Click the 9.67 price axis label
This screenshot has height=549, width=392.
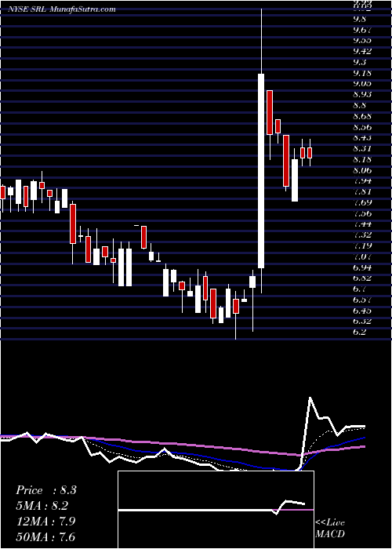point(362,30)
